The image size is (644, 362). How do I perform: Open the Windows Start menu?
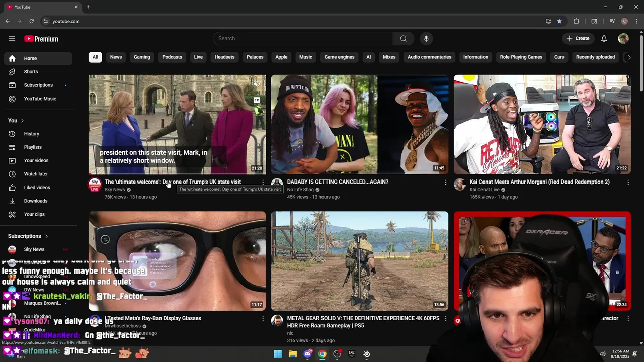[278, 354]
